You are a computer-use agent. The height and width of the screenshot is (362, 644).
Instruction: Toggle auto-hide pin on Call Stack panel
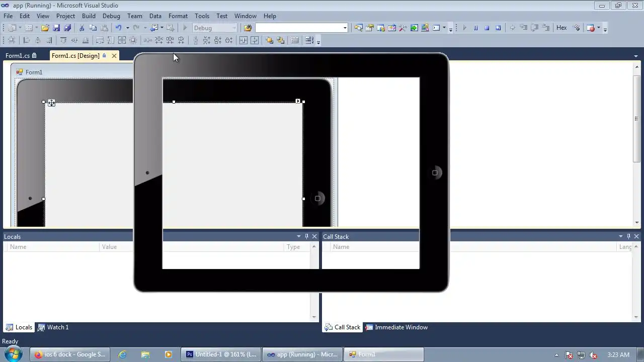point(628,236)
